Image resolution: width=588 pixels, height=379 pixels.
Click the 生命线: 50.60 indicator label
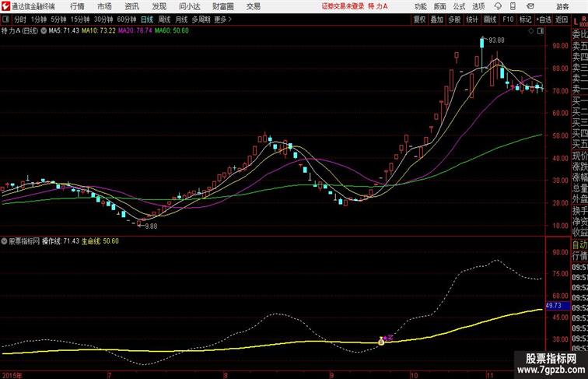pyautogui.click(x=100, y=241)
